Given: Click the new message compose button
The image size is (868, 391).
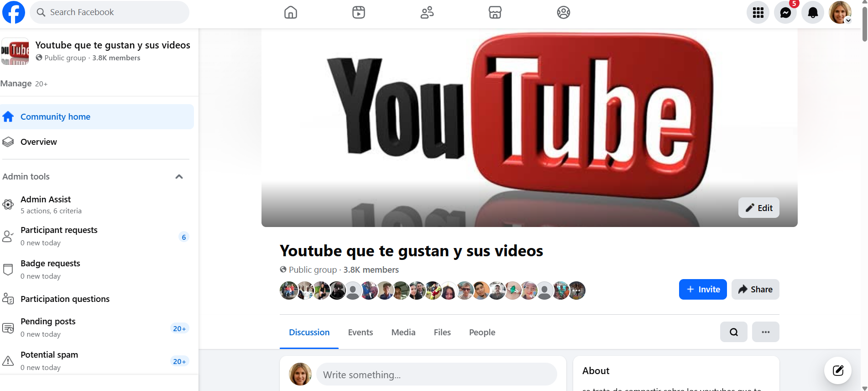Looking at the screenshot, I should (x=838, y=370).
